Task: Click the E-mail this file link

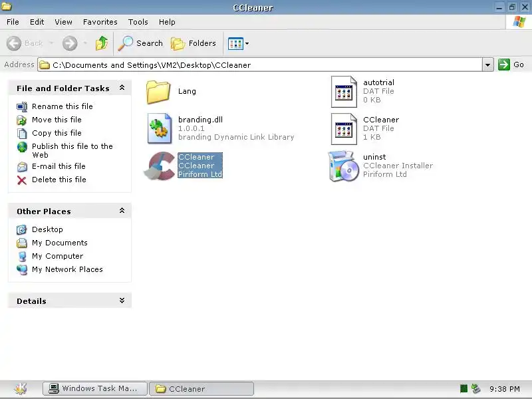Action: (x=59, y=166)
